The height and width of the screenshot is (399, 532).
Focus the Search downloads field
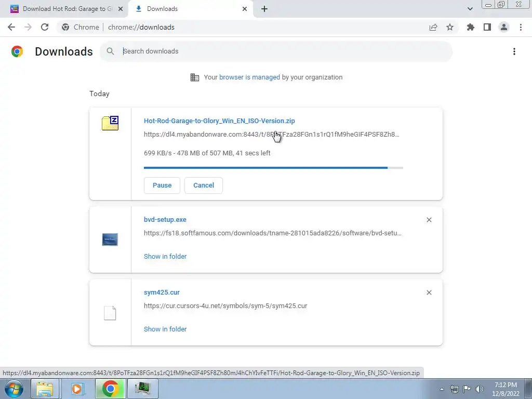coord(276,51)
